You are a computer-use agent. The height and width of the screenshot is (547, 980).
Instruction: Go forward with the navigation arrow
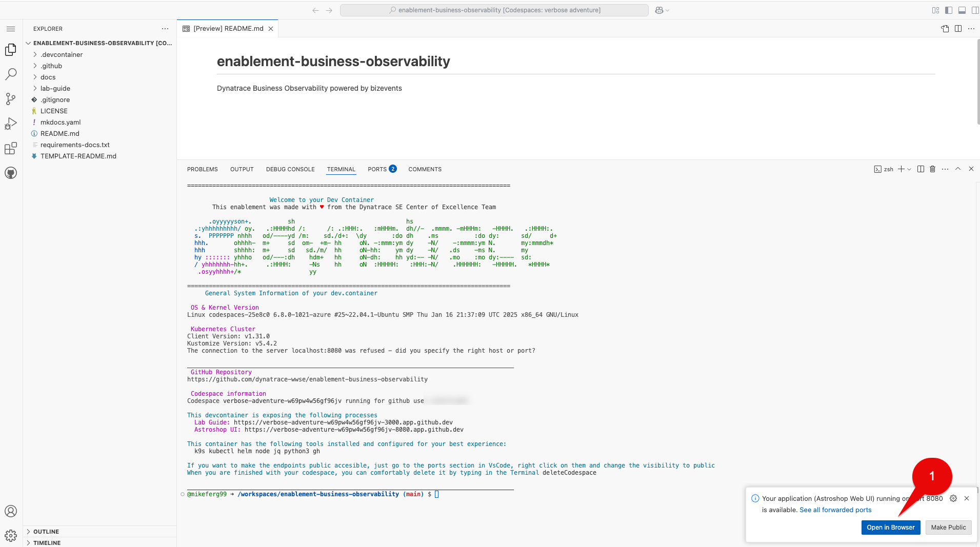329,10
